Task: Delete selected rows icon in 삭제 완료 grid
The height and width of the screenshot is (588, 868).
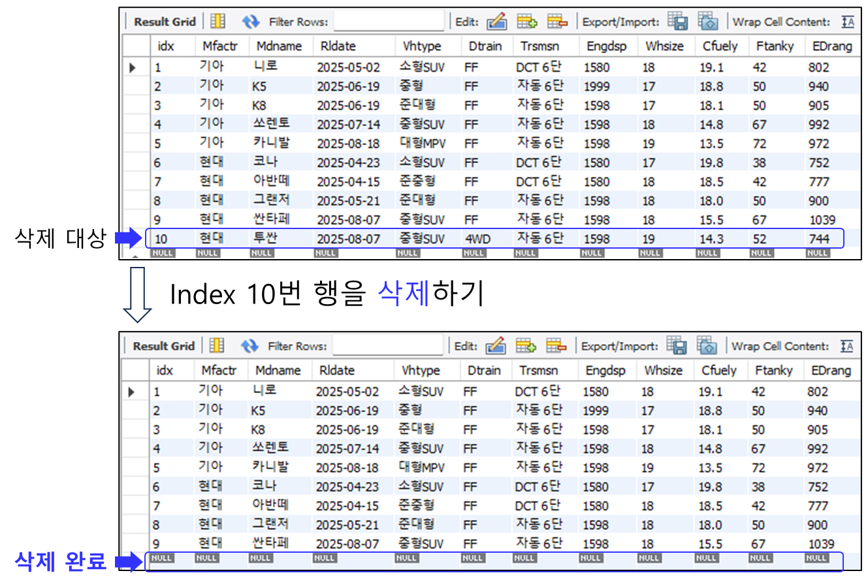Action: coord(556,346)
